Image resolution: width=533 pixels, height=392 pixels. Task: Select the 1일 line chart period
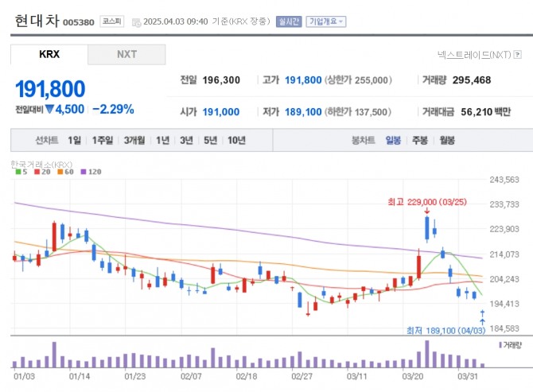click(74, 140)
